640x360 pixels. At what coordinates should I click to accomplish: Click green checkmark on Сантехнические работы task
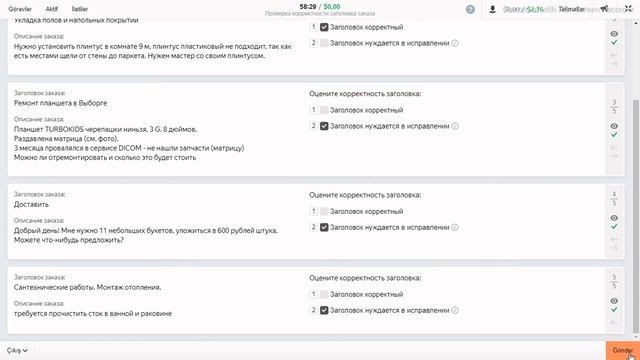[x=614, y=309]
